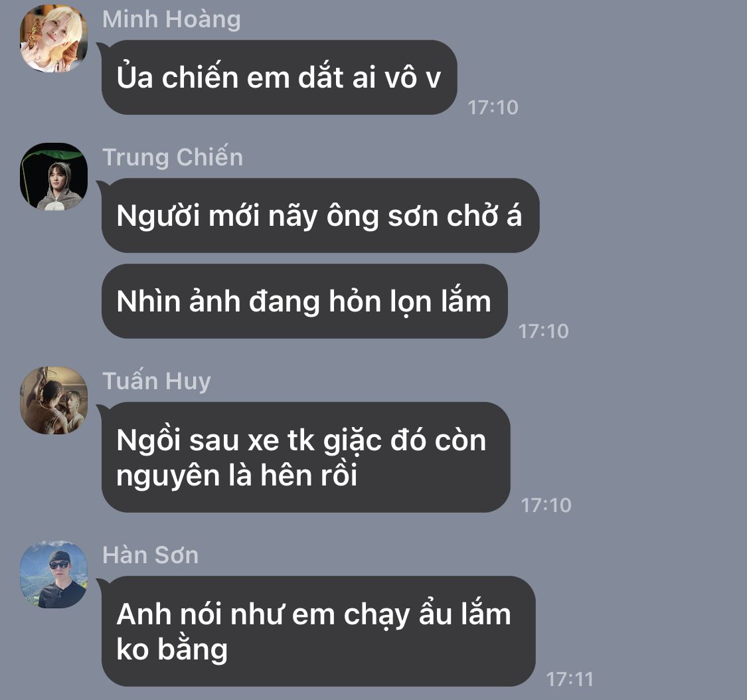Tap the word "chở á" in Trung Chiến's bubble
The image size is (747, 700).
point(484,216)
